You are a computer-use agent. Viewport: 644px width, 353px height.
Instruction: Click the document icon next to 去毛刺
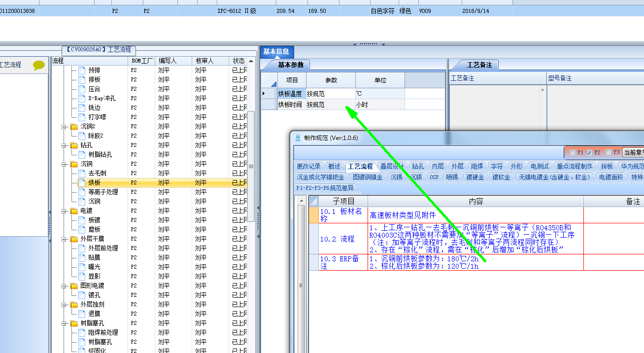pyautogui.click(x=82, y=174)
